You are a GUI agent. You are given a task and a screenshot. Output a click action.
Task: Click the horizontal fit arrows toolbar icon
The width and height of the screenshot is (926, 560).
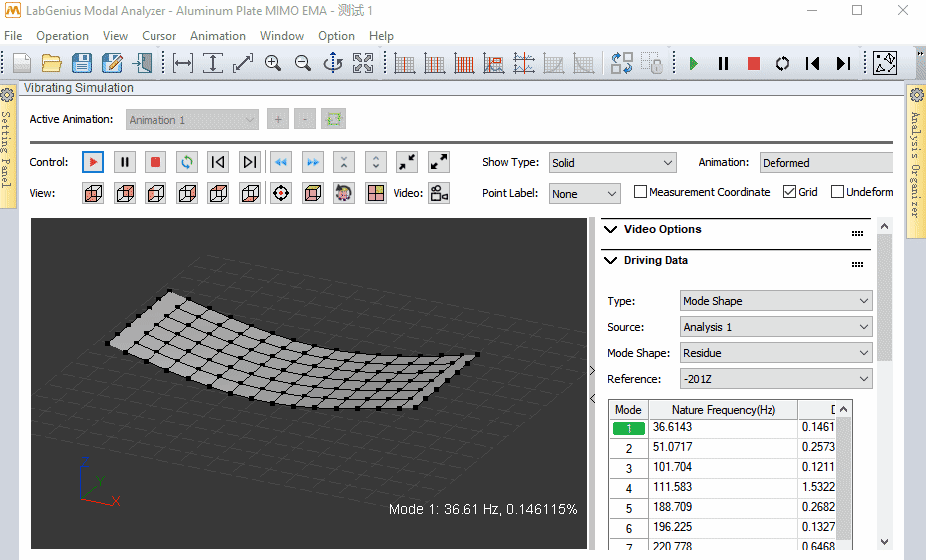click(183, 63)
